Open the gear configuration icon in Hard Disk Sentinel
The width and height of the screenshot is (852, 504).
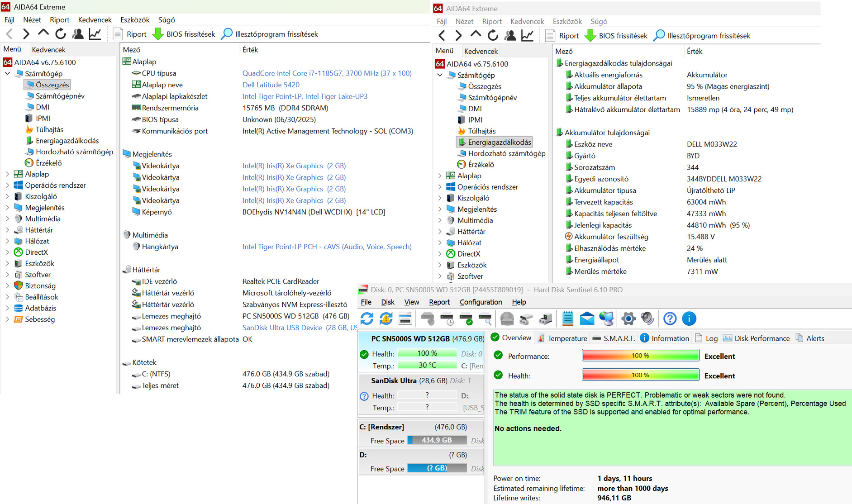tap(628, 319)
